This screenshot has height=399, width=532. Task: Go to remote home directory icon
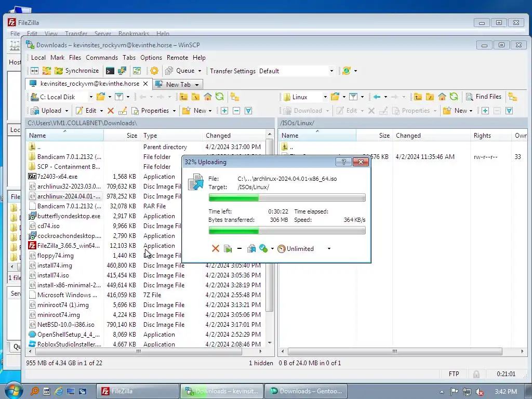pos(442,97)
